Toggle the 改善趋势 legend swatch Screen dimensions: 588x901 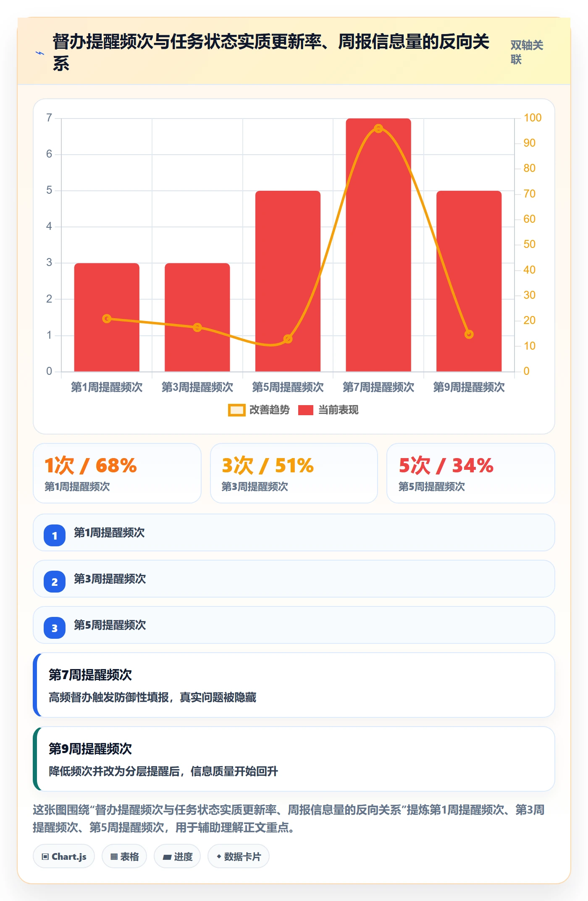(236, 410)
